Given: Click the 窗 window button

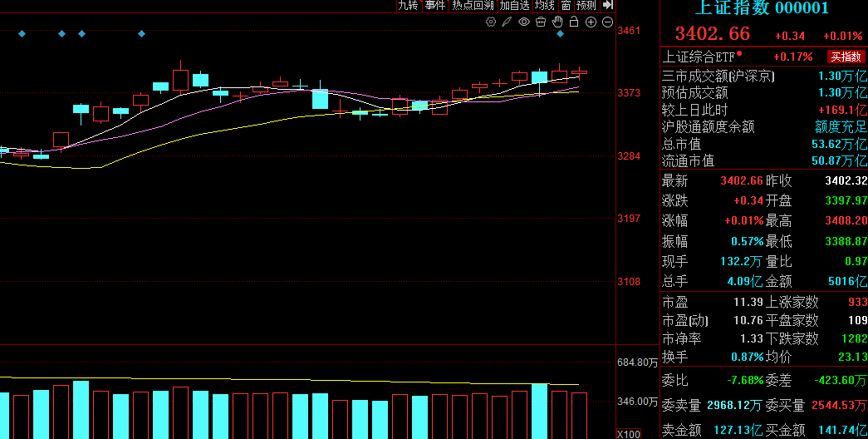Looking at the screenshot, I should click(566, 6).
